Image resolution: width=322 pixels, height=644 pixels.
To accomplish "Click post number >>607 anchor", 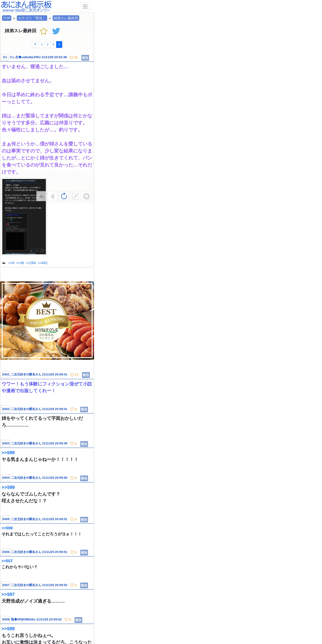I will (x=6, y=585).
